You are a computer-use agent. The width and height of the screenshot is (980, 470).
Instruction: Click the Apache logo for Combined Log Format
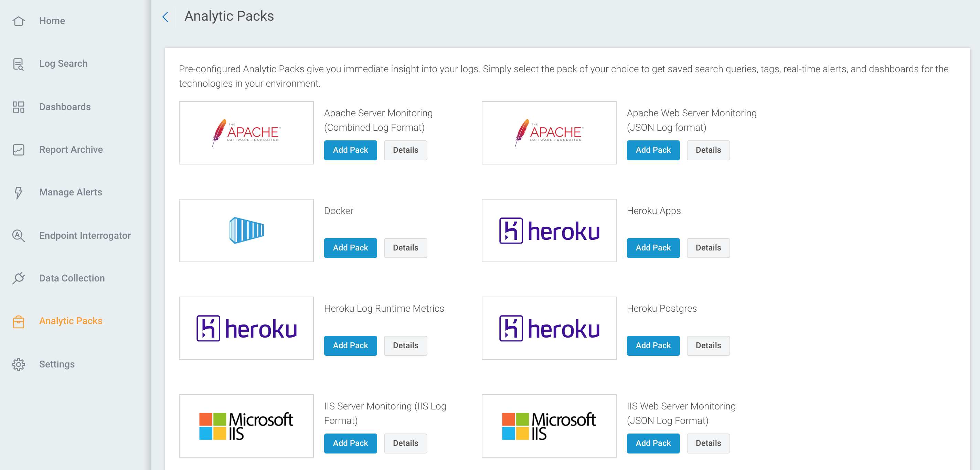click(x=246, y=133)
